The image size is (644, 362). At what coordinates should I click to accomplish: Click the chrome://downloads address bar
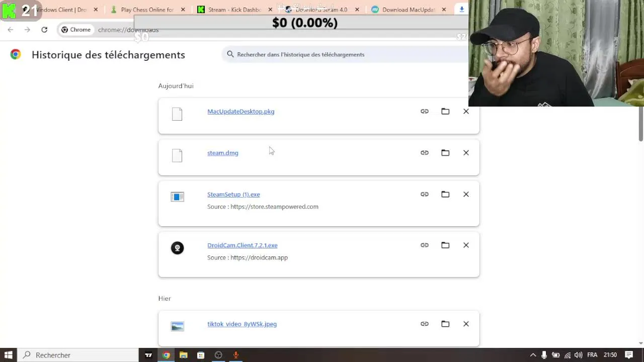(x=128, y=30)
